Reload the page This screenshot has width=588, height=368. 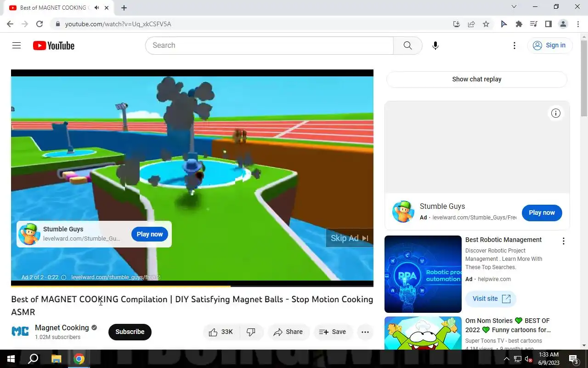pos(40,24)
